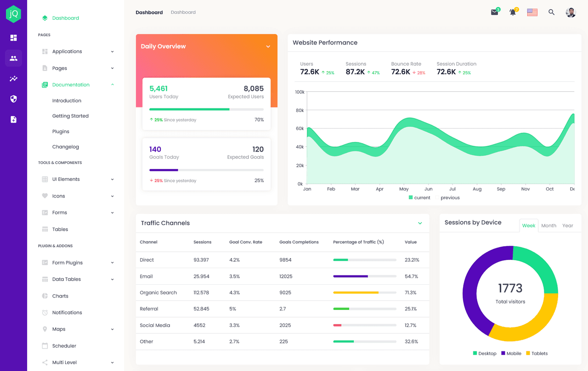Screen dimensions: 588x371
Task: Open the dashboard grid icon in purple rail
Action: (13, 38)
